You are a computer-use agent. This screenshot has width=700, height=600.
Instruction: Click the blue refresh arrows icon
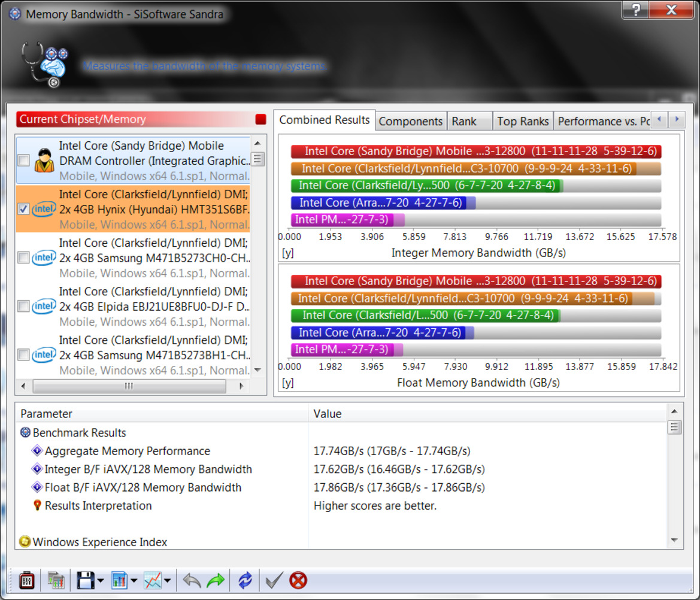245,580
